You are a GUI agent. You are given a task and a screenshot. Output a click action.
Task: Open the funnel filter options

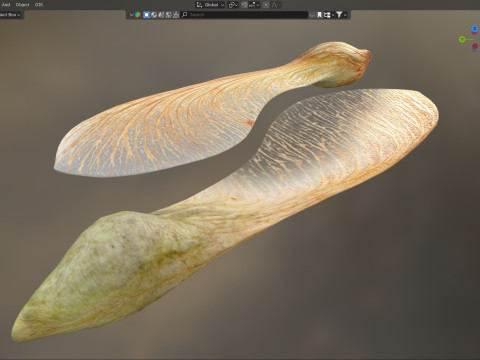click(339, 15)
